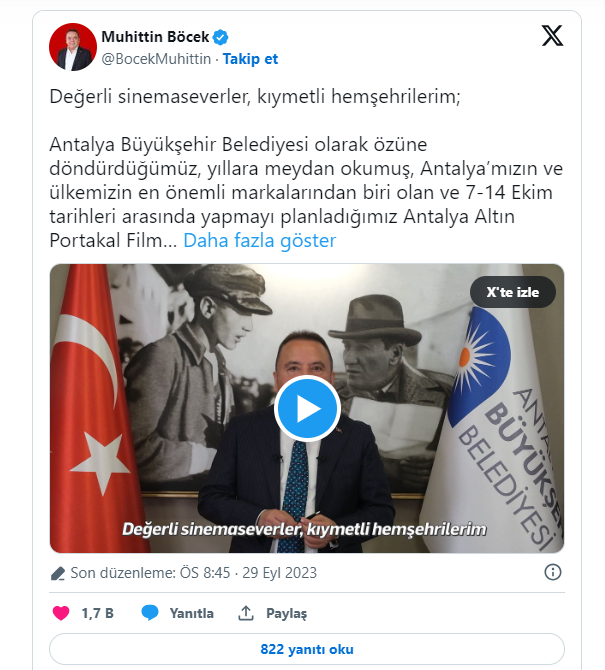The width and height of the screenshot is (605, 670).
Task: Click the share upload arrow icon
Action: pyautogui.click(x=246, y=613)
